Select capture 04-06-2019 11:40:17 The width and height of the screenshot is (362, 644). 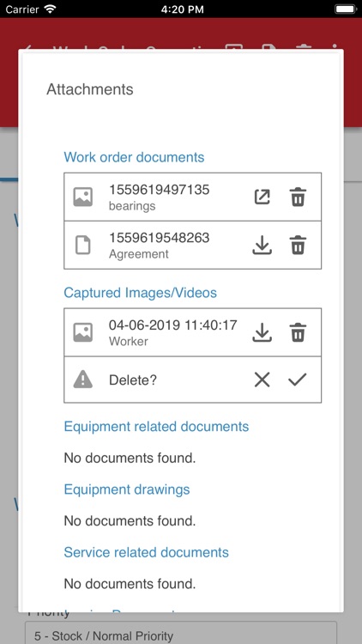click(x=172, y=325)
